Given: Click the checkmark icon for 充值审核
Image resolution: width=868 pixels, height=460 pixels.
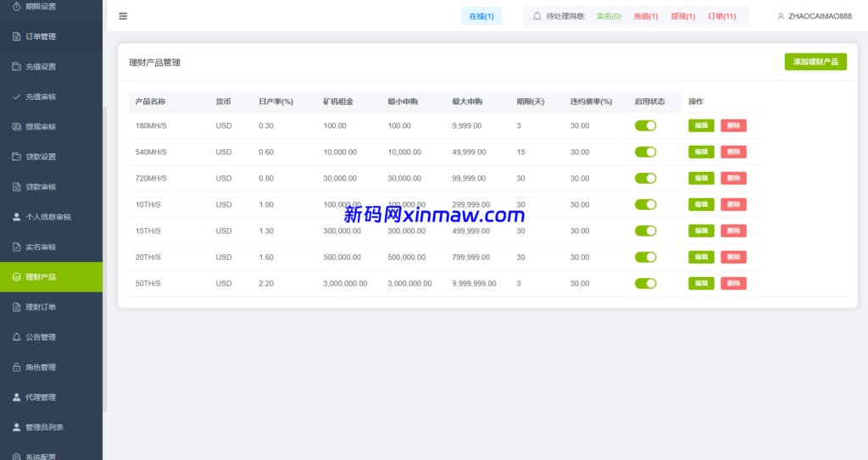Looking at the screenshot, I should click(x=17, y=97).
